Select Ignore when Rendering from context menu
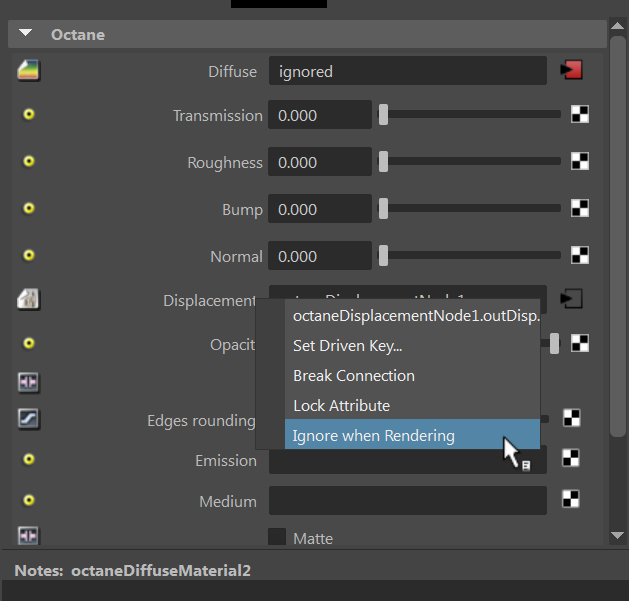Viewport: 629px width, 601px height. (x=373, y=436)
